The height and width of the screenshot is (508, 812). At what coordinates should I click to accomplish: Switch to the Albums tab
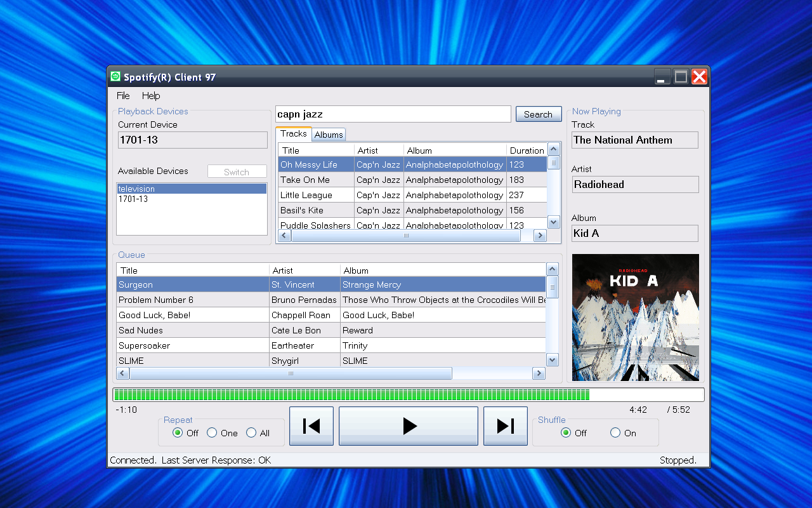click(x=329, y=135)
